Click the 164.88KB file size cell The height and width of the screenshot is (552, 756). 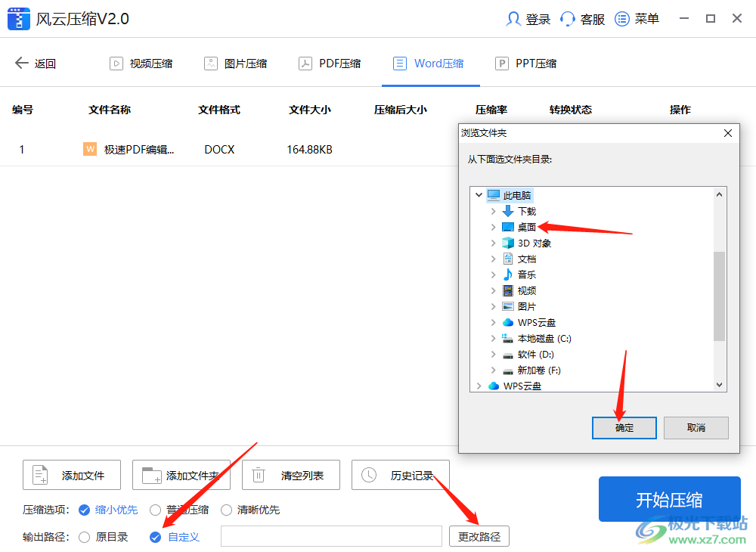tap(309, 150)
